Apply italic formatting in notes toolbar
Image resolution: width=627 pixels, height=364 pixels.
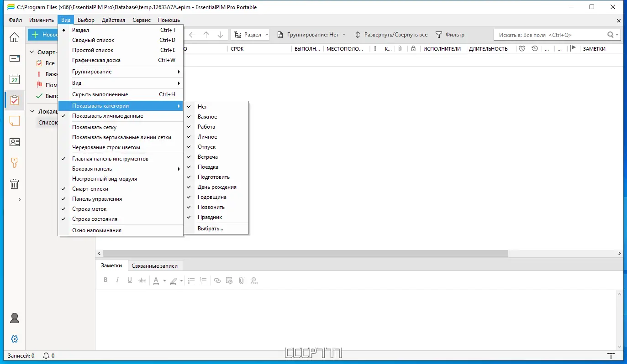117,280
